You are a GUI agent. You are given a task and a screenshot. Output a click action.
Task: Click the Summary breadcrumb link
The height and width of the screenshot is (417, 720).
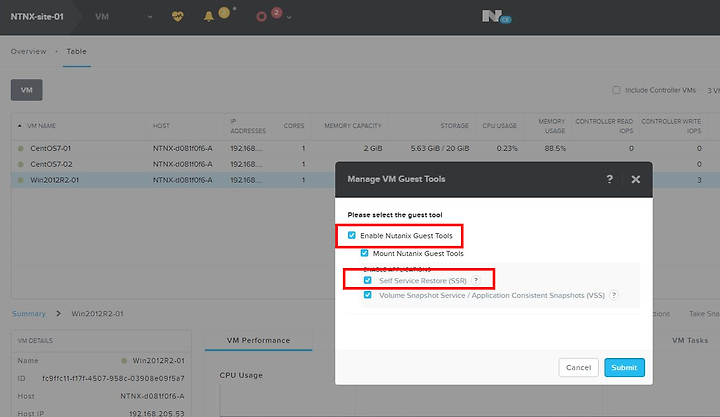tap(29, 314)
